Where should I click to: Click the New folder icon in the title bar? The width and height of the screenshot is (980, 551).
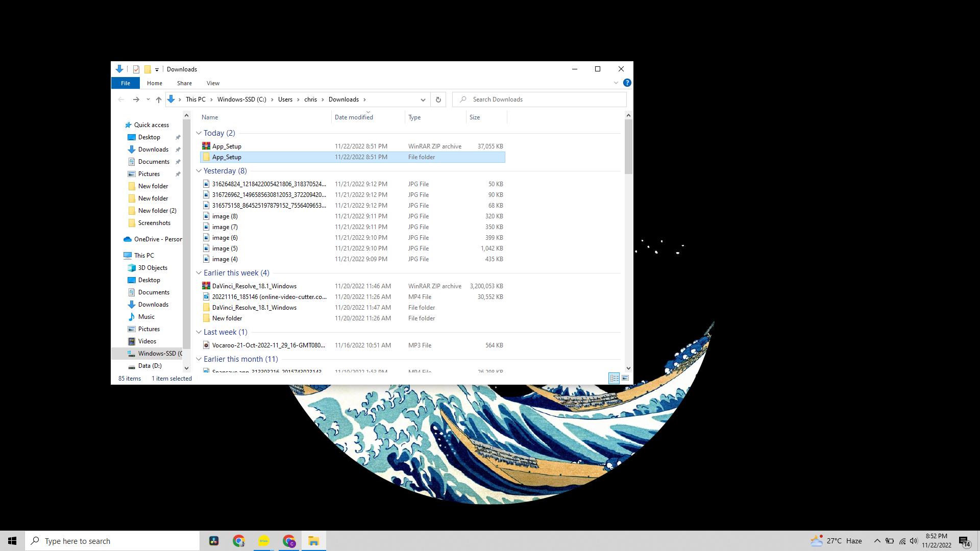point(148,69)
